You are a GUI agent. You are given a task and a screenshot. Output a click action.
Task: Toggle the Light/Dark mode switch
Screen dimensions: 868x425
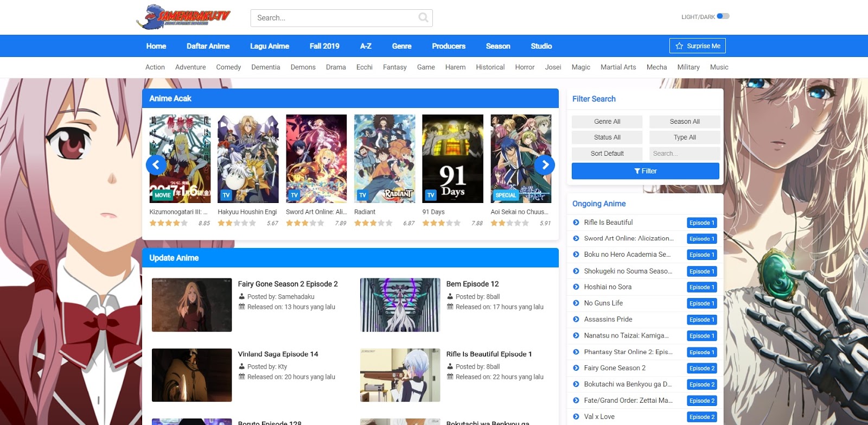pos(723,16)
